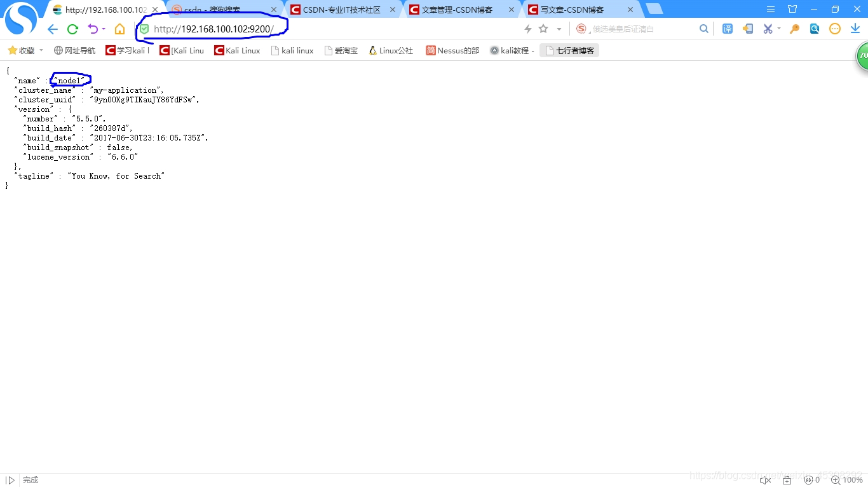Screen dimensions: 868x487
Task: Click the green security shield icon
Action: (x=144, y=29)
